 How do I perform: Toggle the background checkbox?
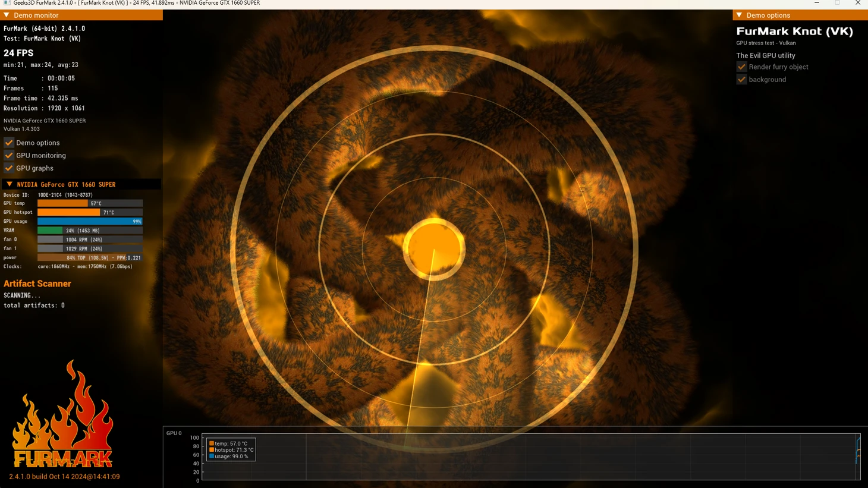[x=741, y=79]
